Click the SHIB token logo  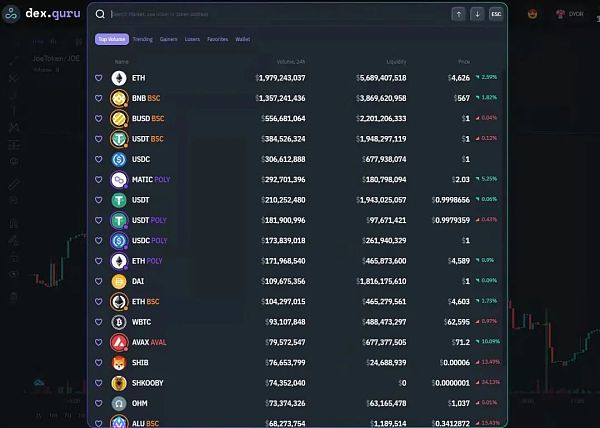pyautogui.click(x=119, y=363)
